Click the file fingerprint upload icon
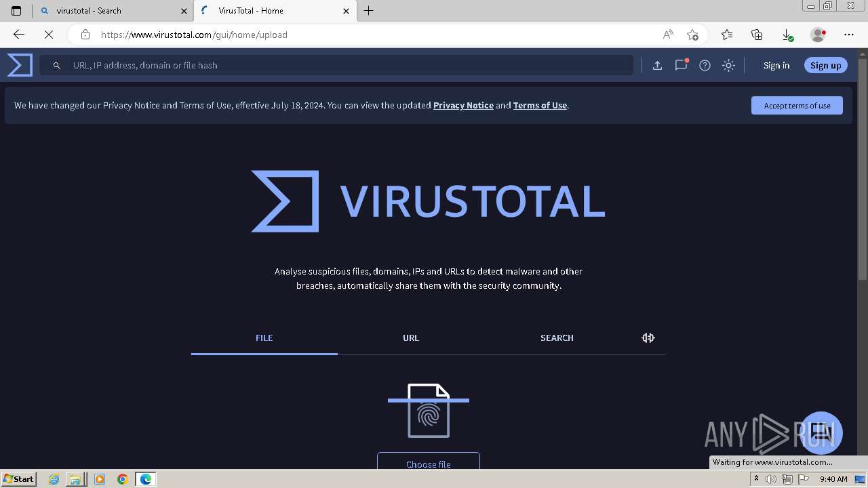This screenshot has width=868, height=488. [x=429, y=411]
